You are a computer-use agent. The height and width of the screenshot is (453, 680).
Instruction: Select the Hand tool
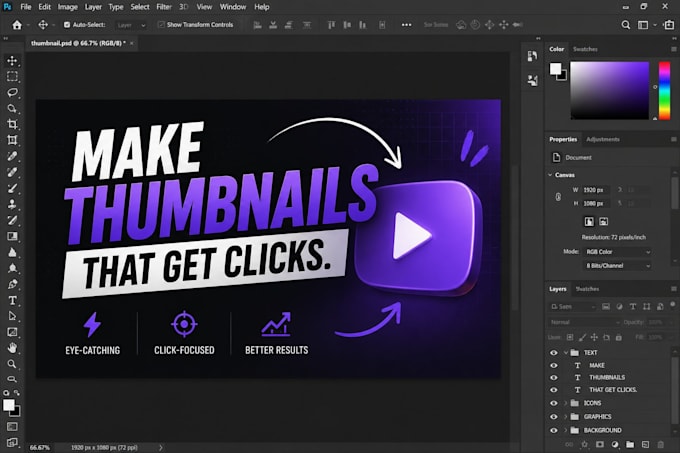tap(12, 348)
